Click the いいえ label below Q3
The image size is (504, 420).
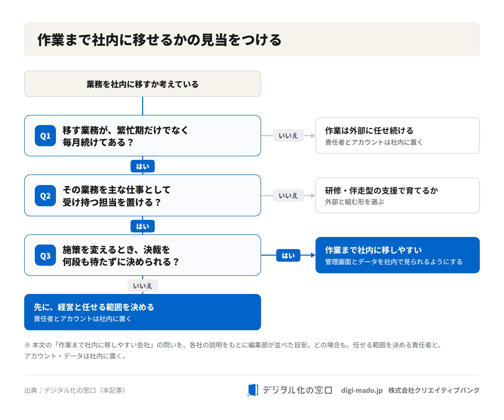point(143,286)
